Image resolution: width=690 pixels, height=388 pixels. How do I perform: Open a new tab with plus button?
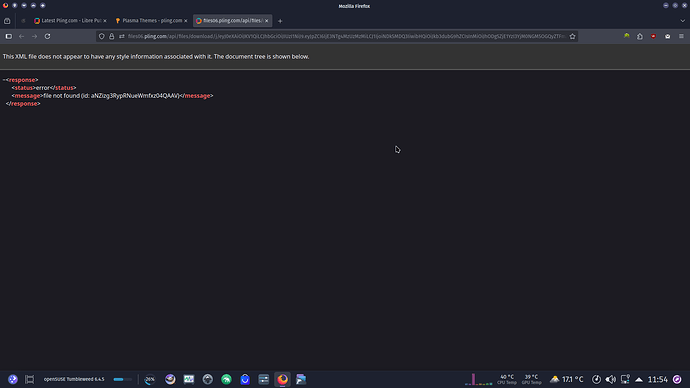tap(280, 21)
